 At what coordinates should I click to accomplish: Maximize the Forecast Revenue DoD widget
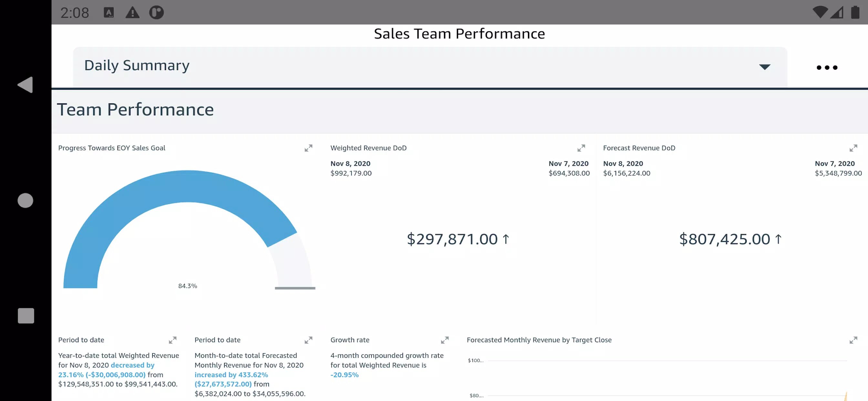point(853,148)
